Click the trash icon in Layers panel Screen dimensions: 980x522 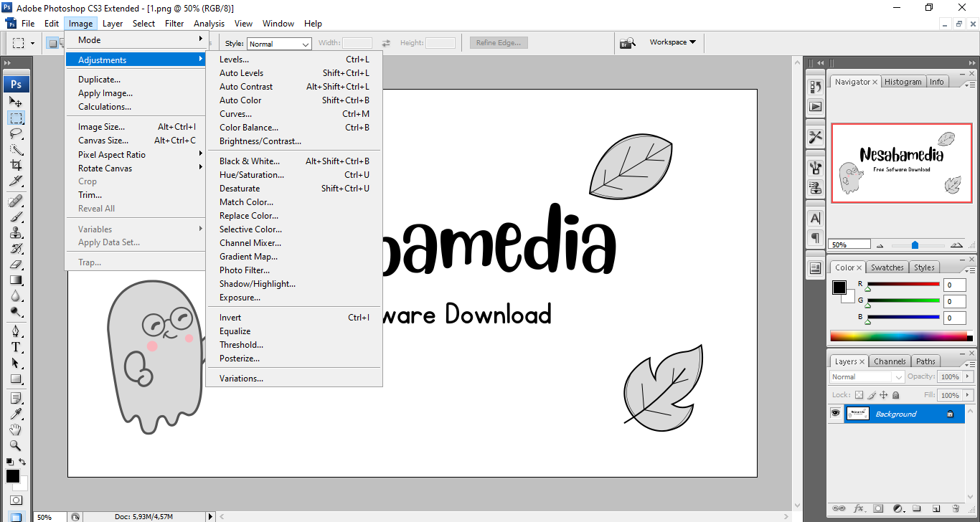[956, 508]
